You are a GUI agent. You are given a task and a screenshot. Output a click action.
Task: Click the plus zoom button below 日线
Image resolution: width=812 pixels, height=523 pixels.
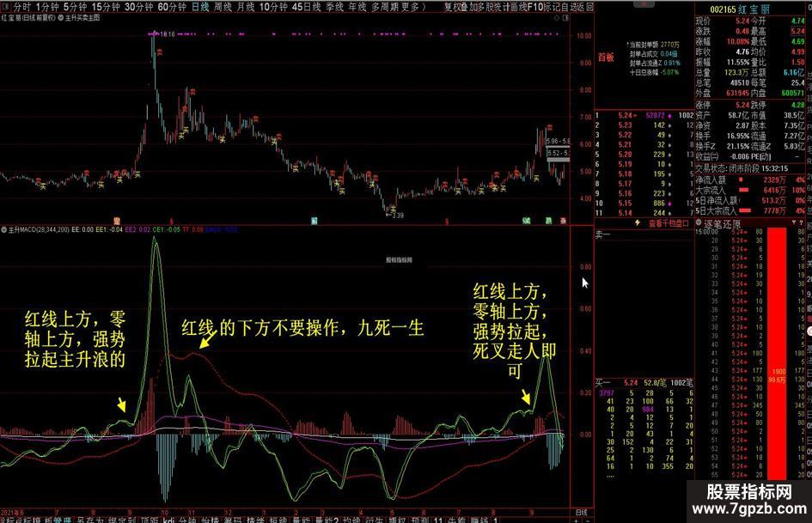click(x=576, y=520)
